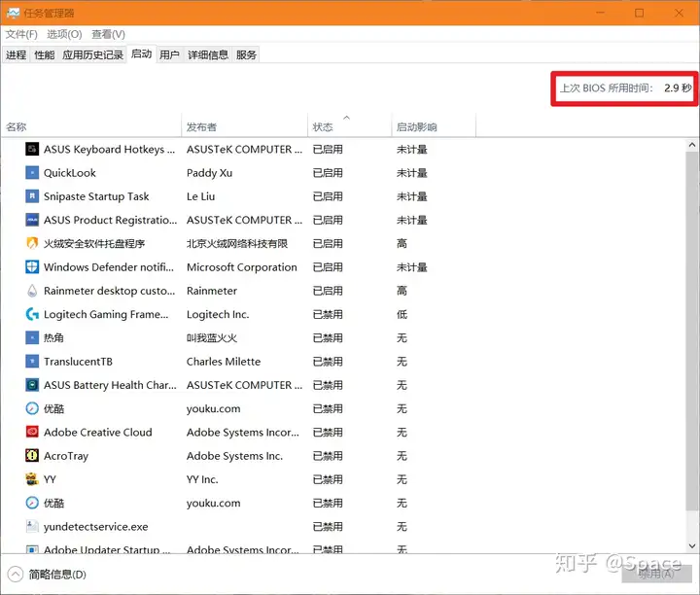Select the 叫我蓝火火 publisher cell
Viewport: 700px width, 595px height.
tap(212, 338)
